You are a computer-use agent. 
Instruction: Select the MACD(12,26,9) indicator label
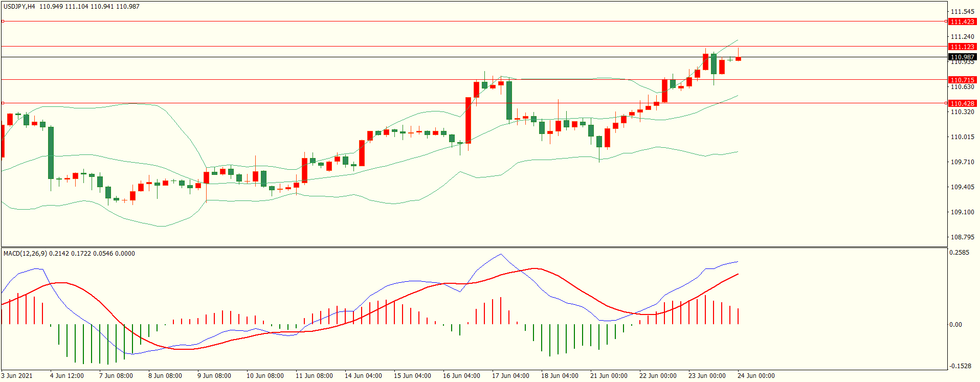(25, 254)
